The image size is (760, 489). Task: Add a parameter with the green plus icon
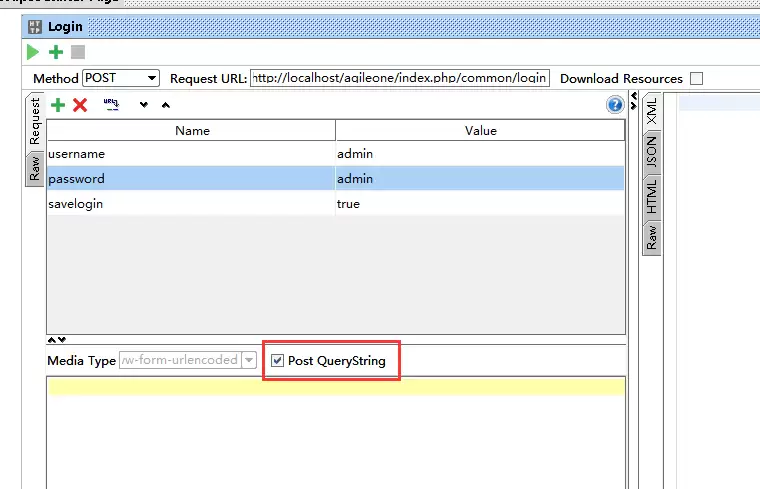[x=58, y=105]
